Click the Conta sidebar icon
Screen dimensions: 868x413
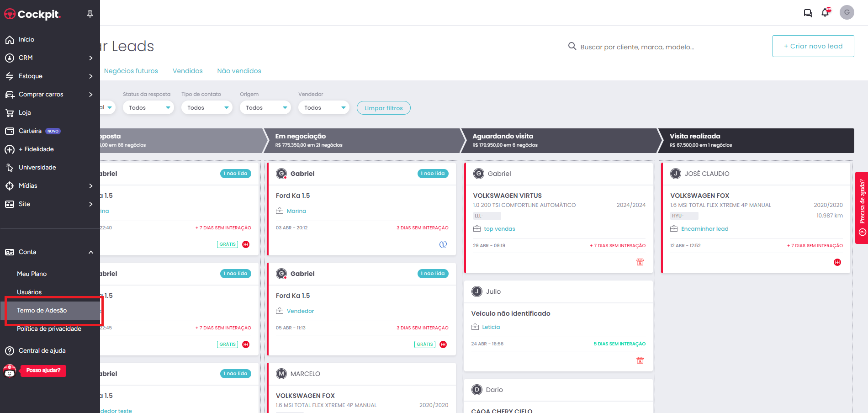click(x=10, y=252)
